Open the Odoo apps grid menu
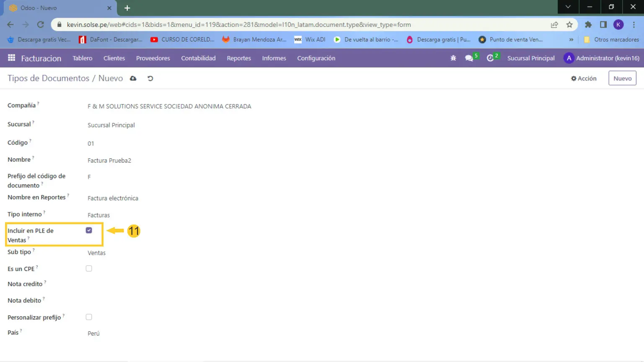Image resolution: width=644 pixels, height=362 pixels. click(11, 58)
